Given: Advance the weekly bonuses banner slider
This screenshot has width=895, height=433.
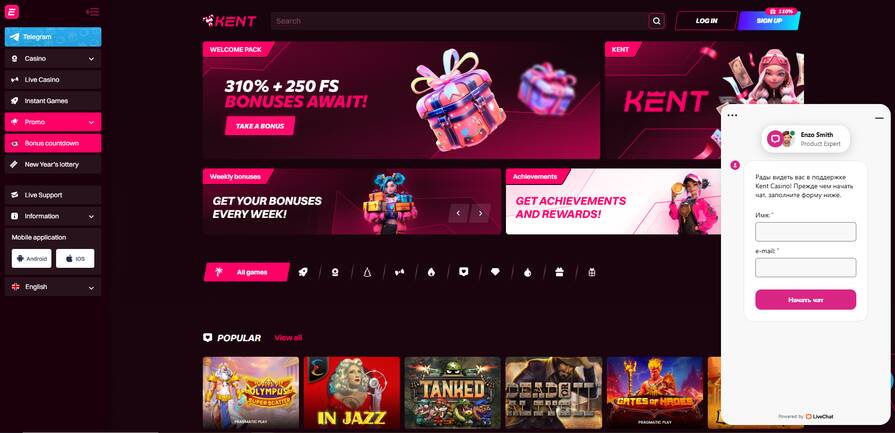Looking at the screenshot, I should click(480, 213).
